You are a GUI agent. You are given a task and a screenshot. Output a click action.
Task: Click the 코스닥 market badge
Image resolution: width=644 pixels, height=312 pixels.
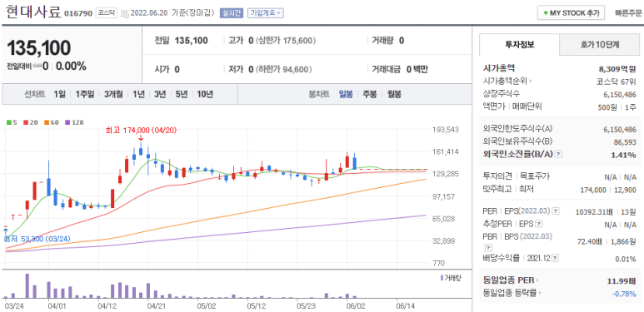[x=107, y=12]
